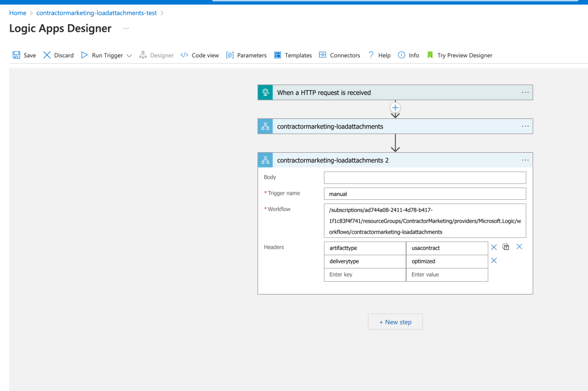Click the Try Preview Designer flag icon
588x391 pixels.
430,55
